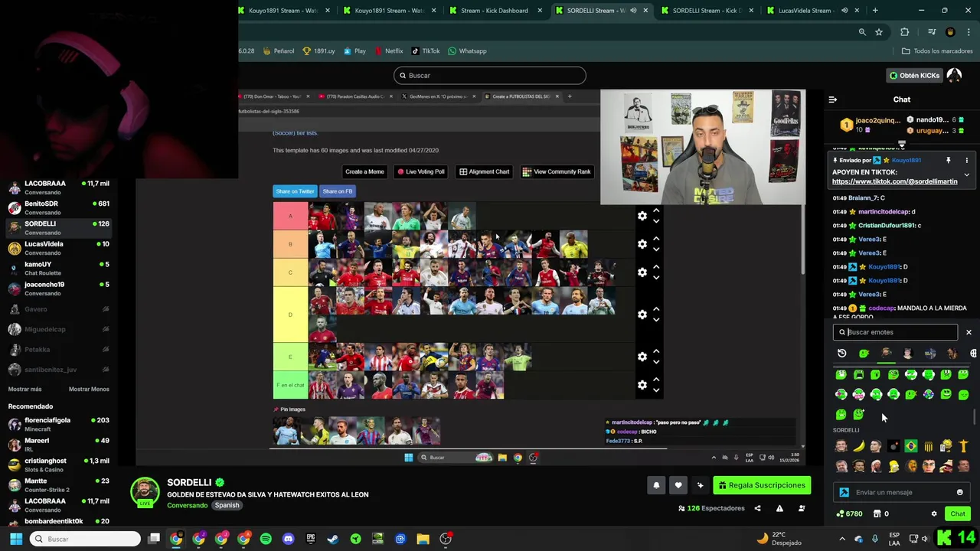
Task: Open the TikTok link in pinned message
Action: coord(894,181)
